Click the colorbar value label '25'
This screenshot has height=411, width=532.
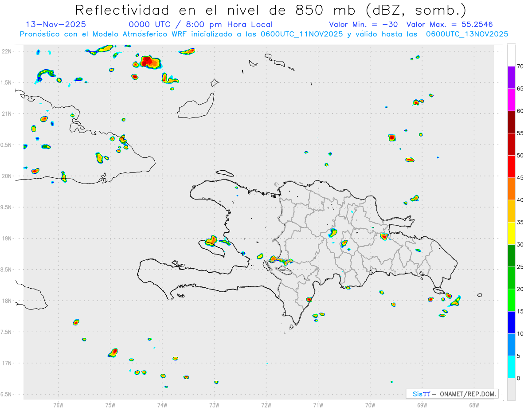pyautogui.click(x=520, y=267)
